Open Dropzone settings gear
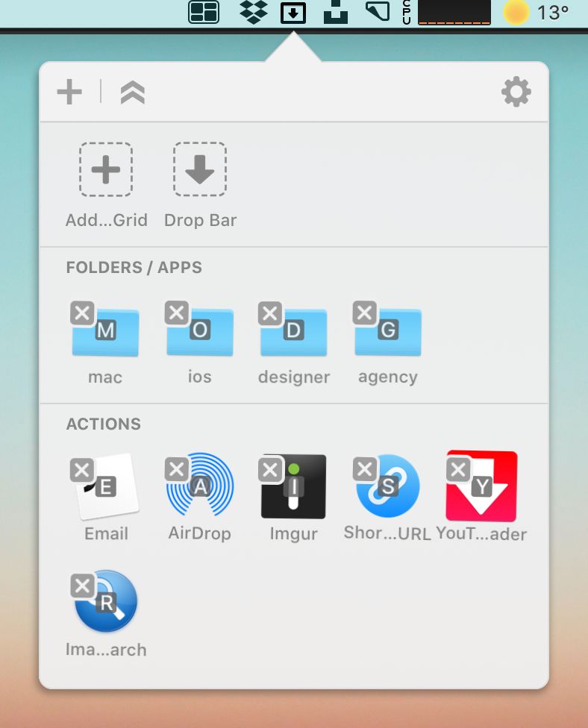588x728 pixels. 516,92
